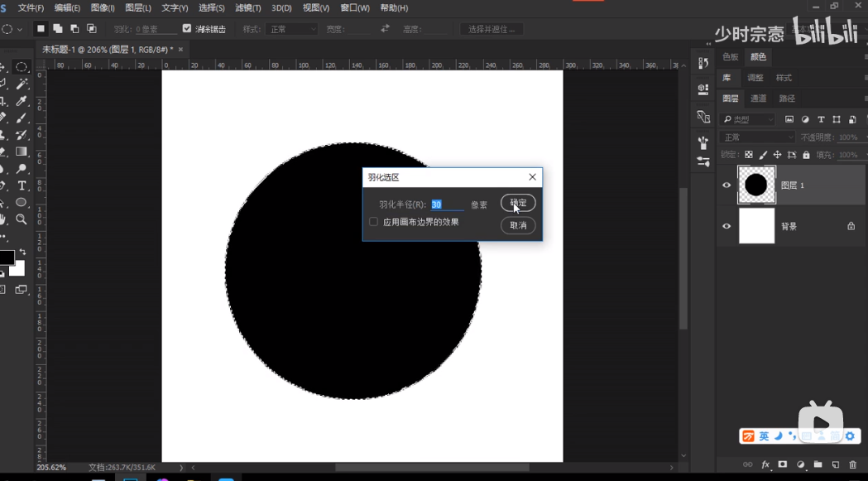
Task: Open blend mode 正常 dropdown in layers
Action: [757, 137]
